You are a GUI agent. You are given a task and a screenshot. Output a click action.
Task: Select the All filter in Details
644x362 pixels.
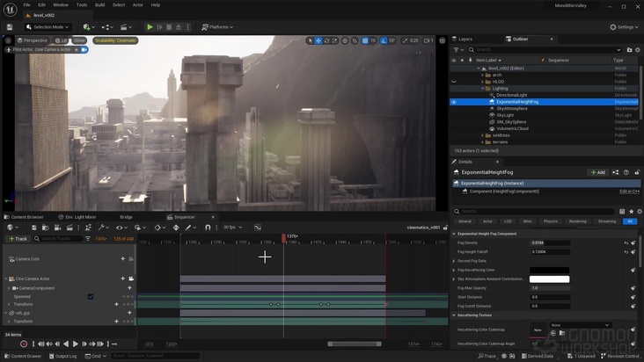(630, 221)
